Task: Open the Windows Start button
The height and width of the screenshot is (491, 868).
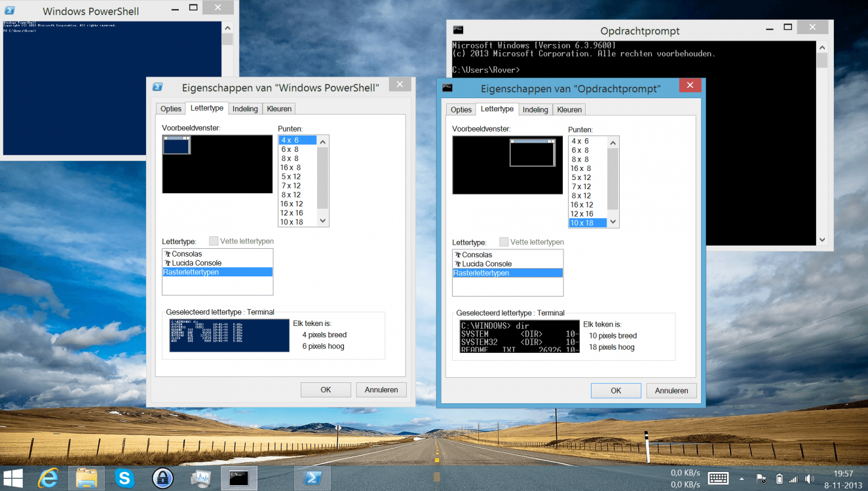Action: click(x=13, y=478)
